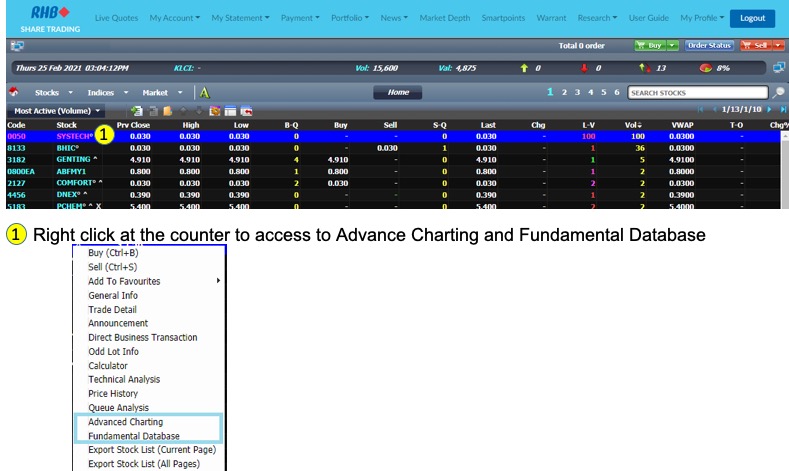Image resolution: width=789 pixels, height=471 pixels.
Task: Open the User Guide link
Action: (x=649, y=18)
